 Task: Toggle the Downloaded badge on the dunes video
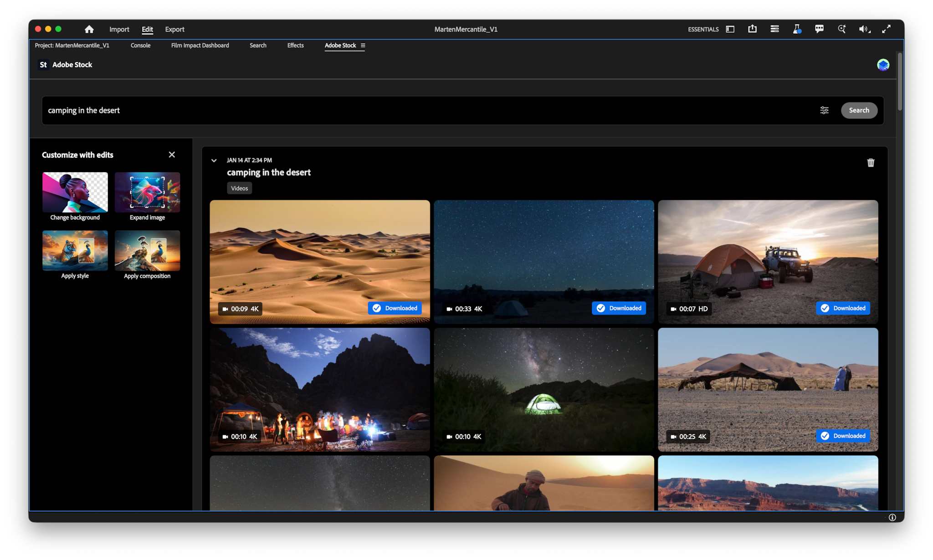[395, 308]
